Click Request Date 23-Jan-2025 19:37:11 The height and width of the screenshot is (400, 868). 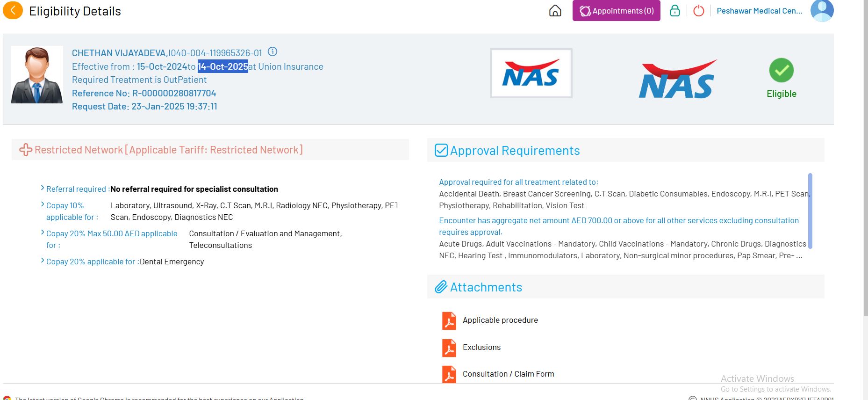[144, 106]
